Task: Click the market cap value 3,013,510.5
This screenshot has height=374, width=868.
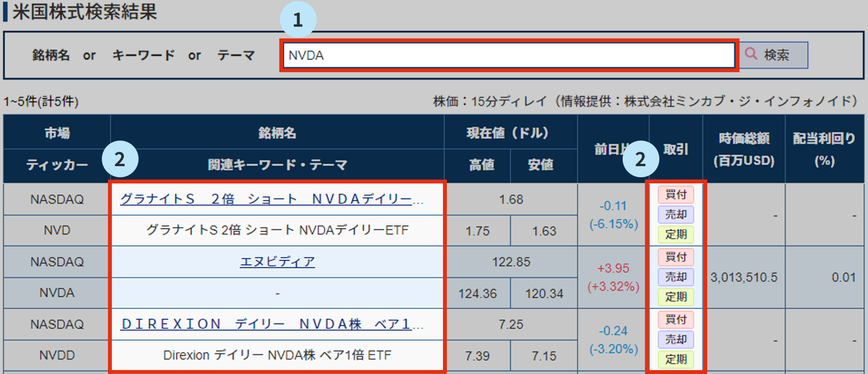Action: pos(744,277)
